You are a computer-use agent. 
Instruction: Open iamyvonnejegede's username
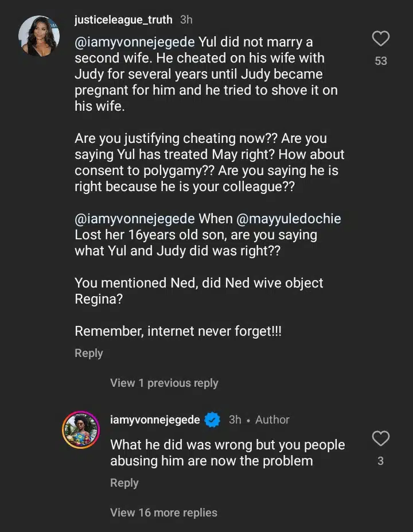tap(154, 420)
